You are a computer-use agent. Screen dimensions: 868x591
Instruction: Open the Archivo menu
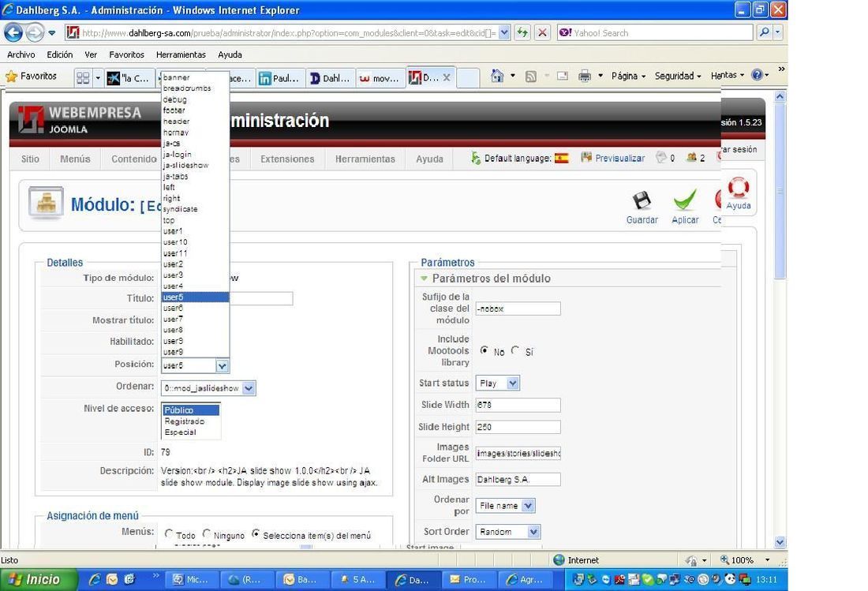pyautogui.click(x=21, y=54)
